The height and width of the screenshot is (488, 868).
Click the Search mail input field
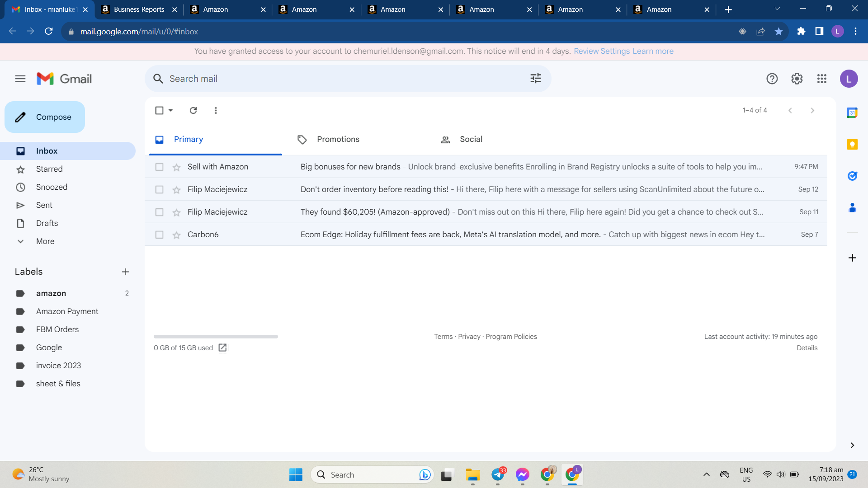click(x=348, y=79)
